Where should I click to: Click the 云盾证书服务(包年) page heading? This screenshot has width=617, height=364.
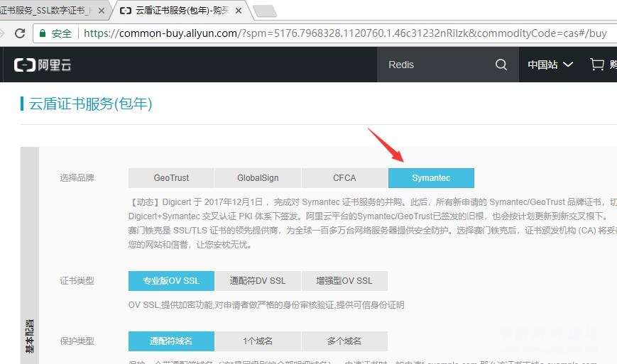(90, 104)
